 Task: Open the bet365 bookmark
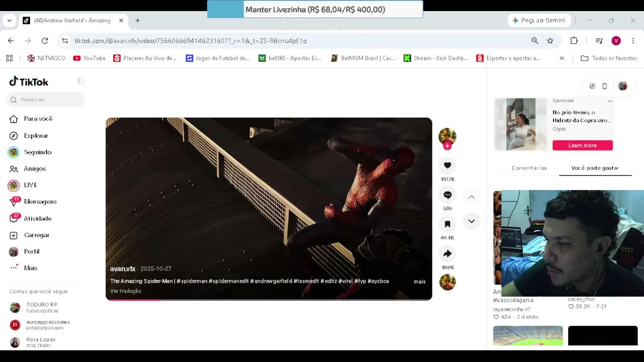coord(289,58)
